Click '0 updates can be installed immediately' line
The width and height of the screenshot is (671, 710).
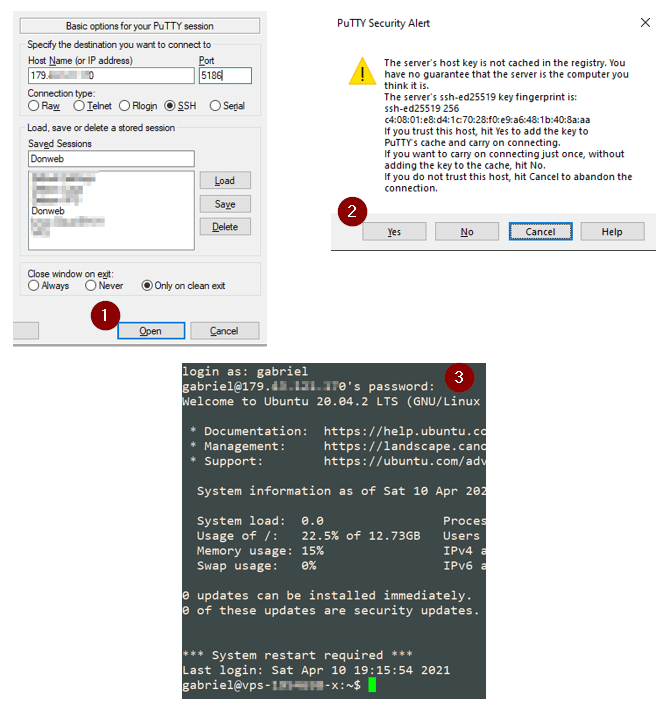(x=327, y=595)
